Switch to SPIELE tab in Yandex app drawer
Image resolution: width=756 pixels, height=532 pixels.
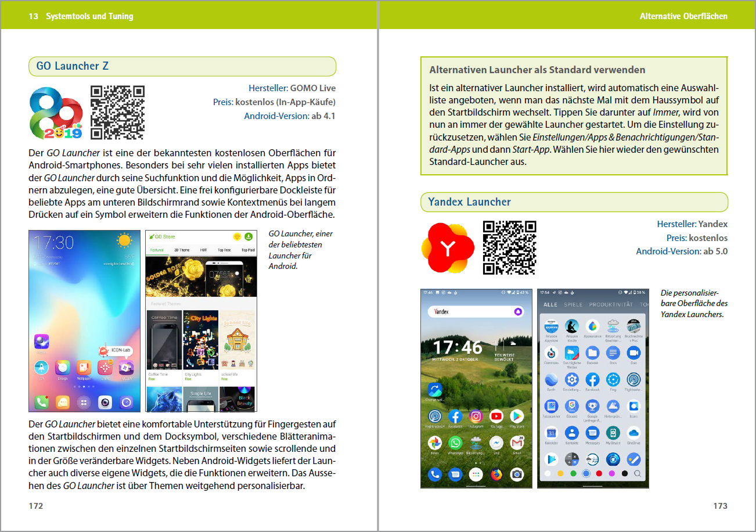point(573,304)
